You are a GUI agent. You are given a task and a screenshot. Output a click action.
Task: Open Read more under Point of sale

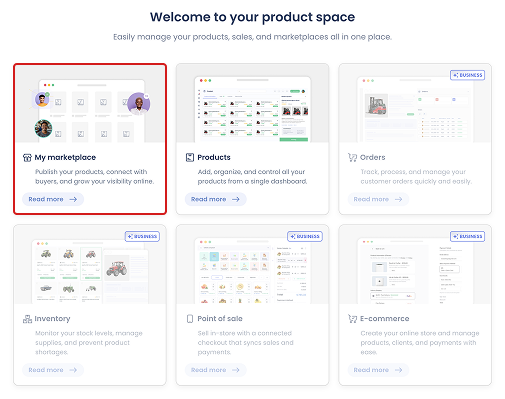coord(215,370)
